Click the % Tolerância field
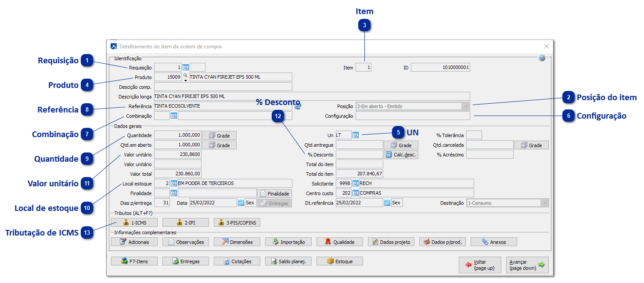 [x=474, y=135]
